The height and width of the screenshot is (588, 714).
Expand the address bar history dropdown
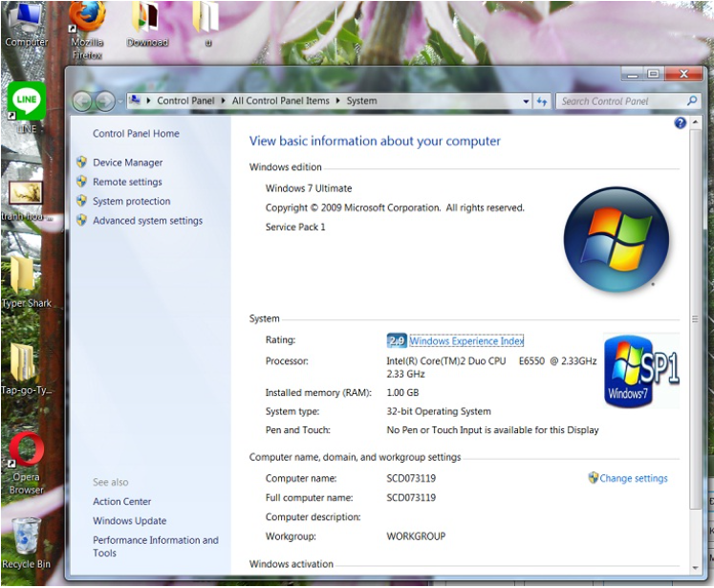(526, 101)
